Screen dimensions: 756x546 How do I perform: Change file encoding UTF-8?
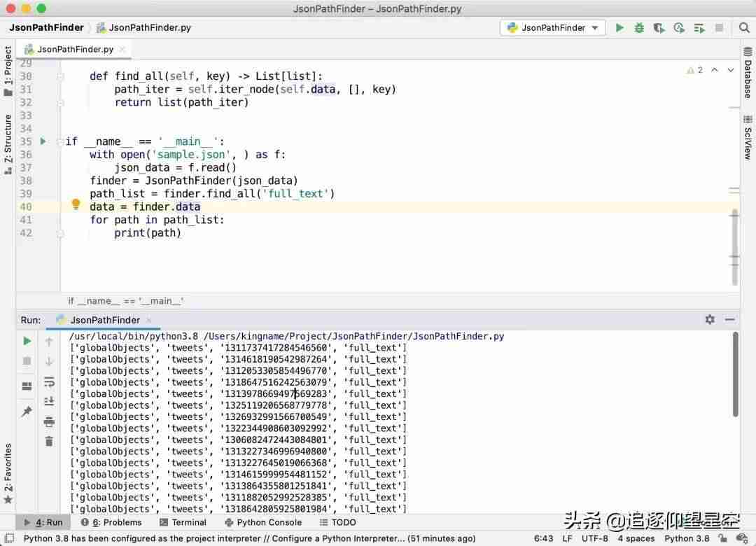pos(594,538)
